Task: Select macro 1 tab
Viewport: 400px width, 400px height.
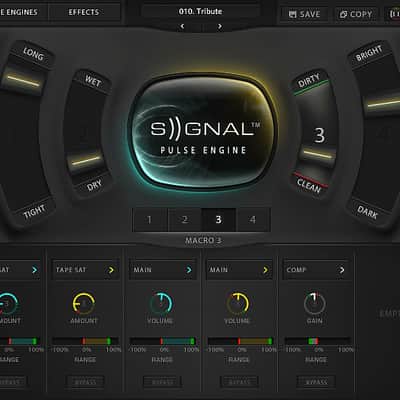Action: click(x=149, y=219)
